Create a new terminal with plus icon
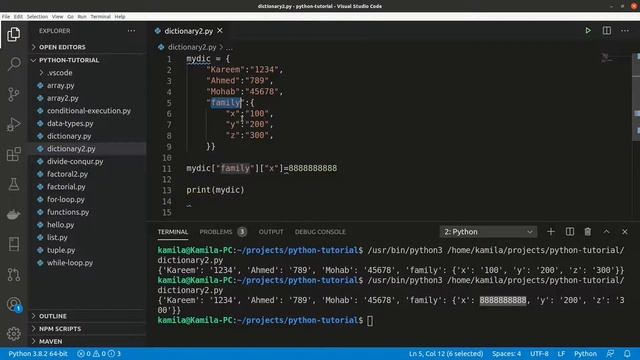The image size is (640, 360). (x=551, y=231)
